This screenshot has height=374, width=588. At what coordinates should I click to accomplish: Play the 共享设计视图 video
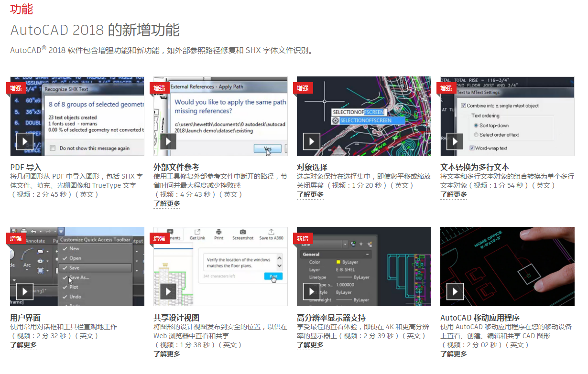pyautogui.click(x=168, y=291)
